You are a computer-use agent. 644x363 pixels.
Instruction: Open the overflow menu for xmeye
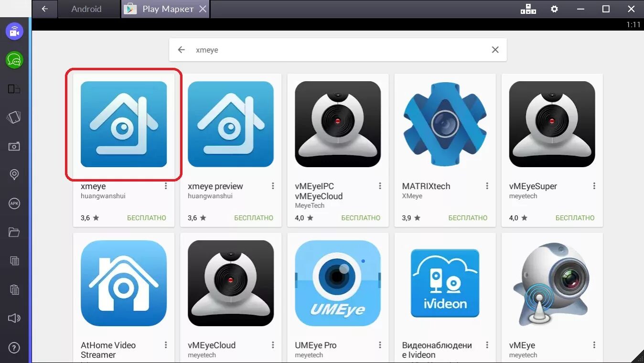click(x=166, y=186)
